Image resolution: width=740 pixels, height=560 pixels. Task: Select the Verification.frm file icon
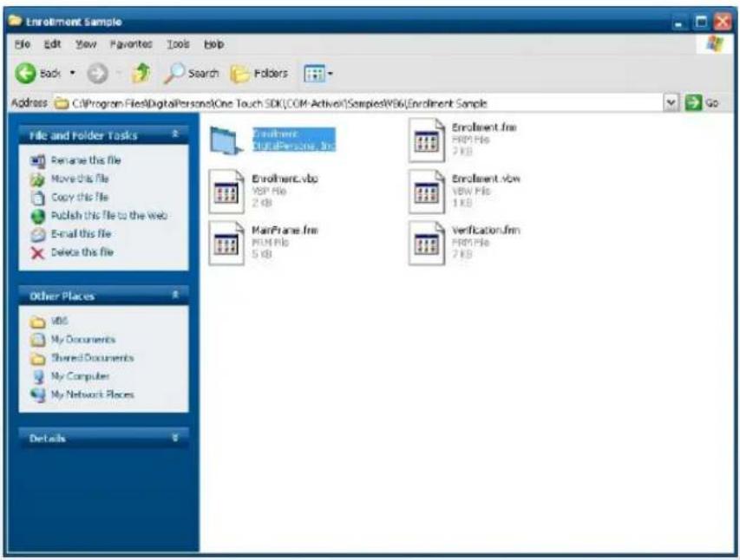coord(427,243)
